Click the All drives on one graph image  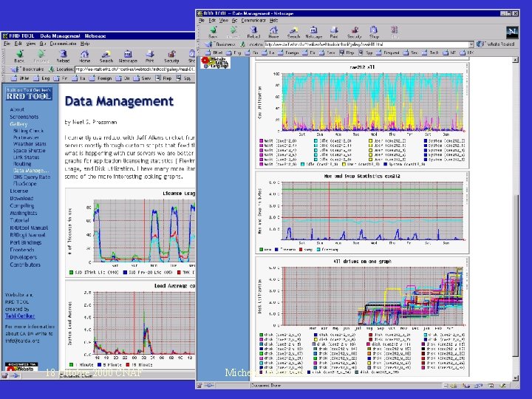[x=362, y=316]
